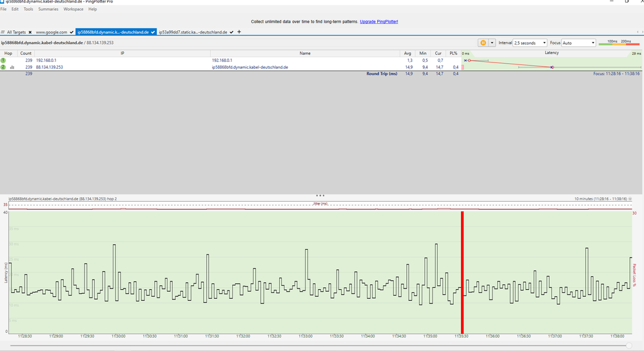644x351 pixels.
Task: Open the Focus dropdown set to Auto
Action: [x=578, y=43]
